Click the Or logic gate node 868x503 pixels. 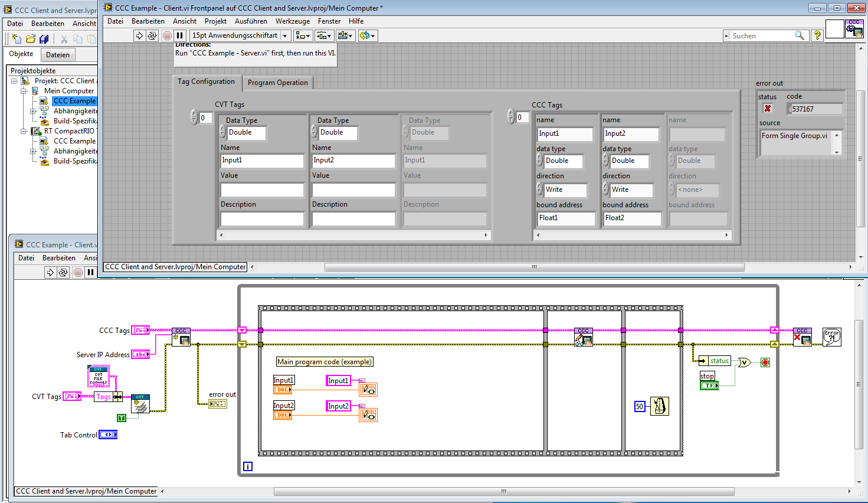point(745,362)
